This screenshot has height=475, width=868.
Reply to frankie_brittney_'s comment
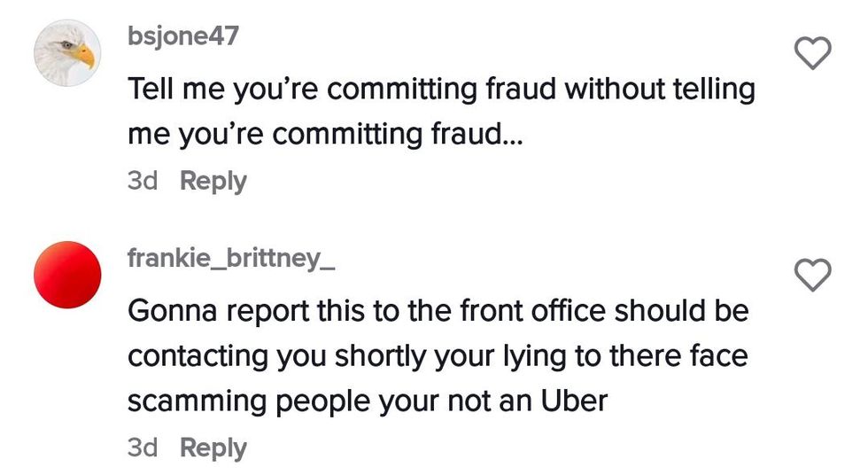213,448
